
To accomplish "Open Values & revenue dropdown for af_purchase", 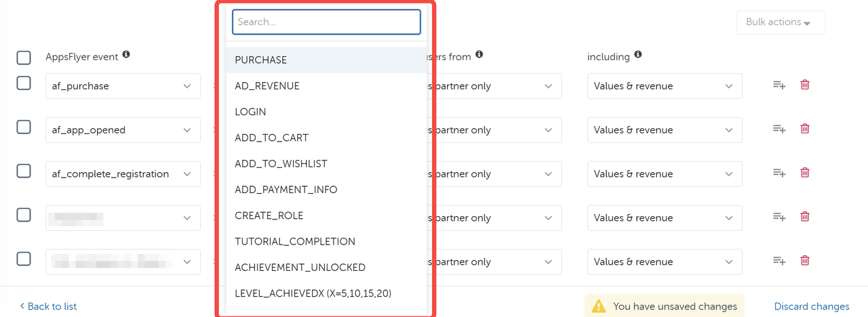I will (x=664, y=86).
